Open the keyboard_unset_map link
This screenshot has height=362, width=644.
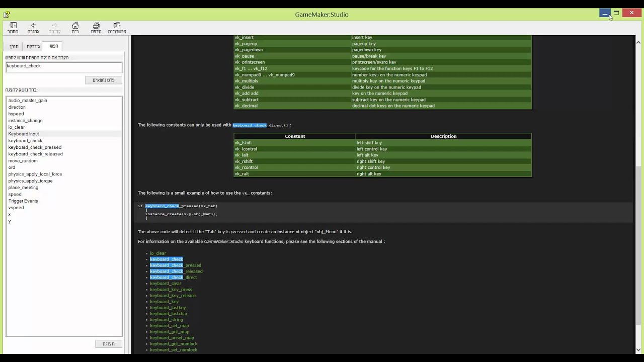pyautogui.click(x=172, y=338)
